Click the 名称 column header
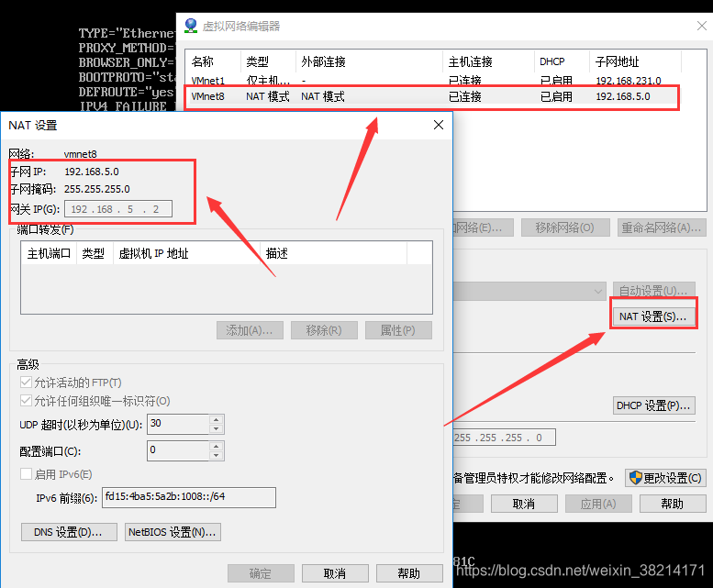713x588 pixels. (x=213, y=61)
